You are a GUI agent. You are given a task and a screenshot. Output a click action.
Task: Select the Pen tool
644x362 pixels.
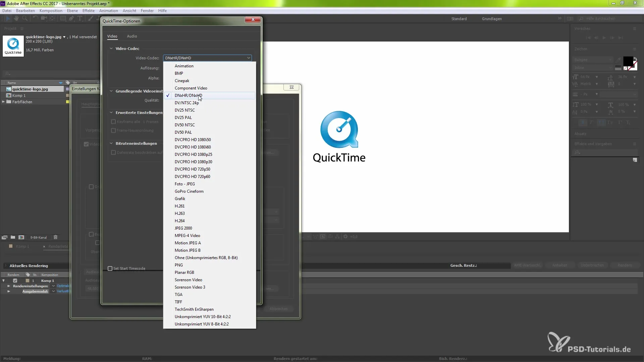[71, 18]
